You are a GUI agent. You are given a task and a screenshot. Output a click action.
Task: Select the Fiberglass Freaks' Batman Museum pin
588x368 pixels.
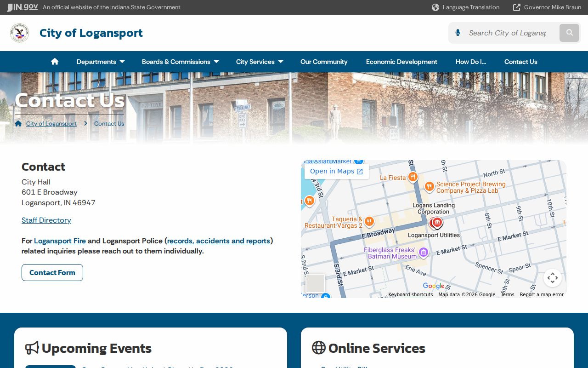click(424, 252)
